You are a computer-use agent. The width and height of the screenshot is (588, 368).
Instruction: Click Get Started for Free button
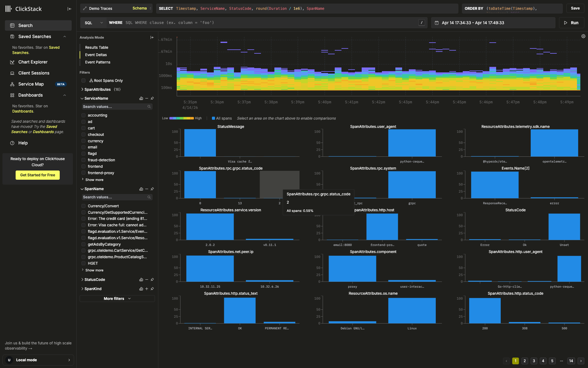(x=38, y=175)
